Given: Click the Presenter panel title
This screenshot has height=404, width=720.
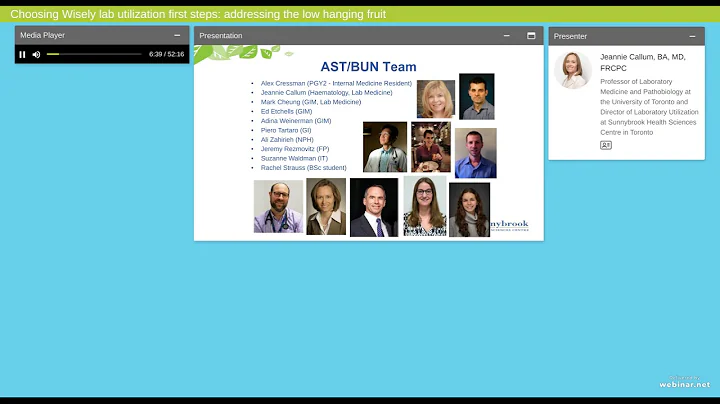Looking at the screenshot, I should 570,36.
